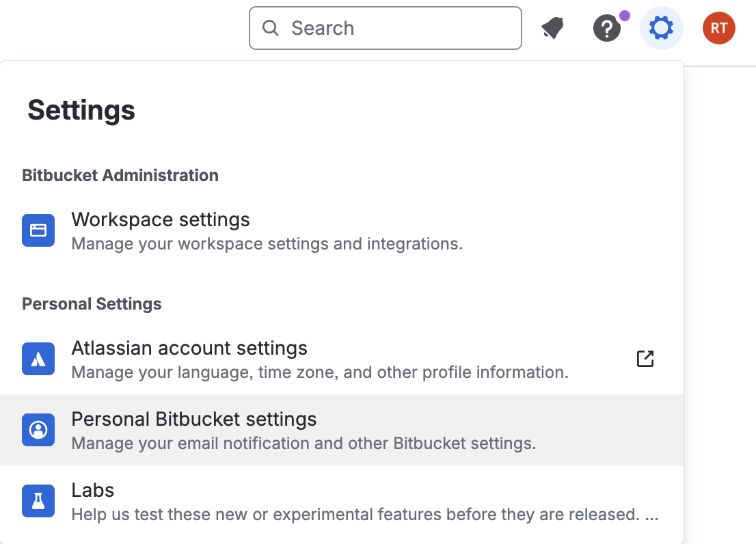This screenshot has height=544, width=756.
Task: Click 'Manage your language, time zone' description
Action: (x=320, y=372)
